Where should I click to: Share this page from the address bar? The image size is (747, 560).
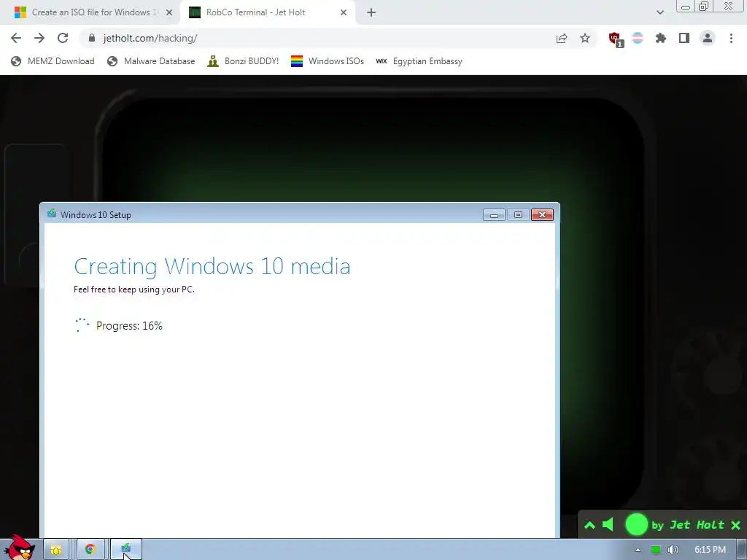(x=562, y=38)
